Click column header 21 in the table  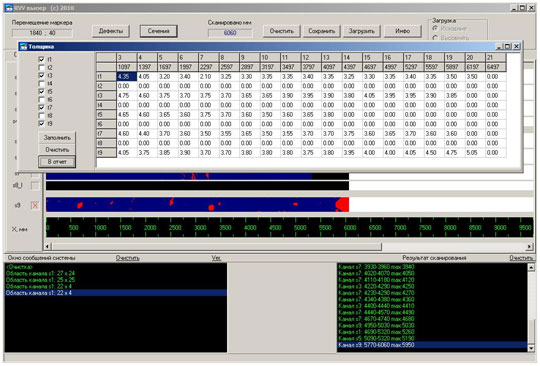(x=496, y=57)
